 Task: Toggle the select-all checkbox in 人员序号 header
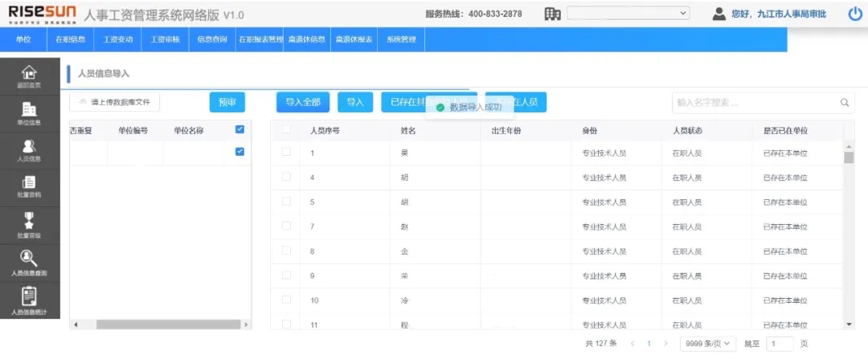(287, 130)
